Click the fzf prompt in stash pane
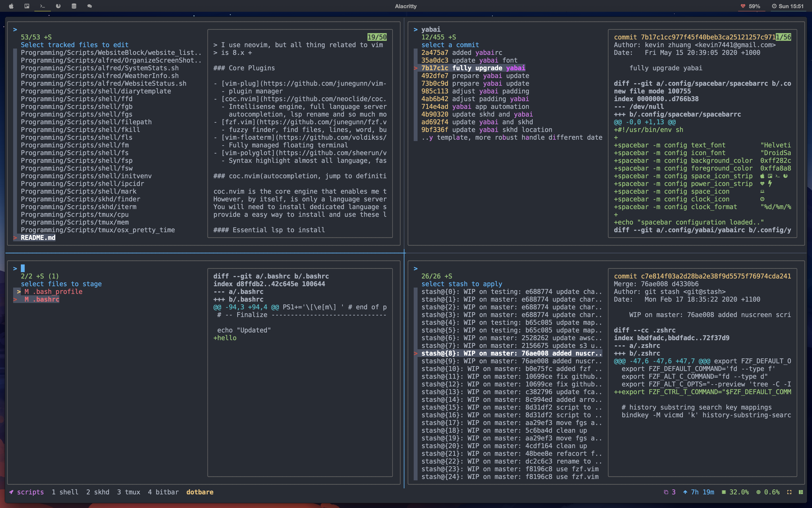 415,269
